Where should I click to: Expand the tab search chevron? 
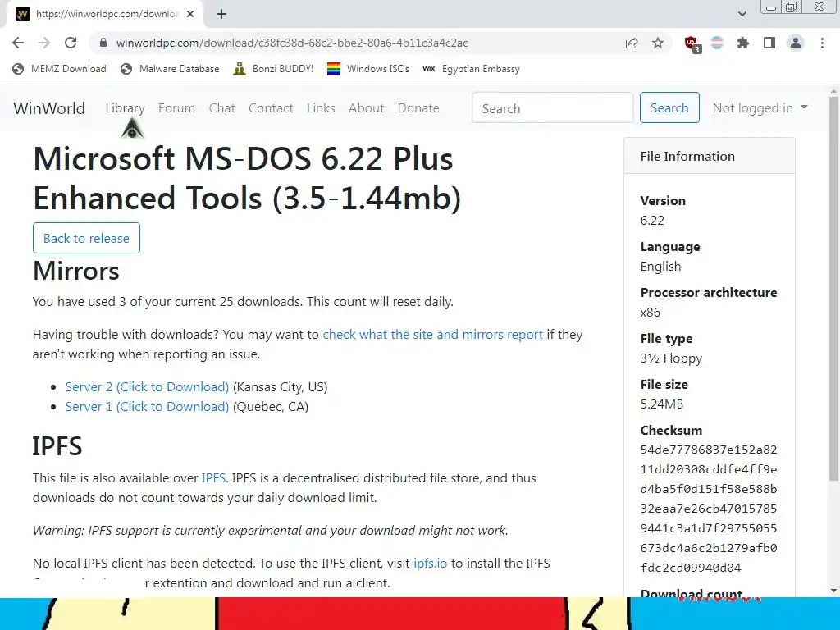coord(742,14)
